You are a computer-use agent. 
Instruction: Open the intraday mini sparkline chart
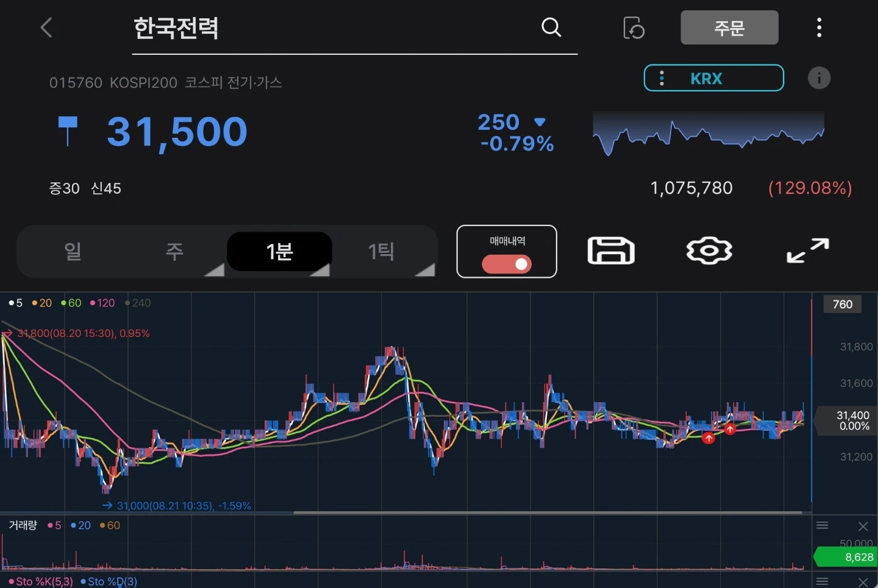pos(708,133)
